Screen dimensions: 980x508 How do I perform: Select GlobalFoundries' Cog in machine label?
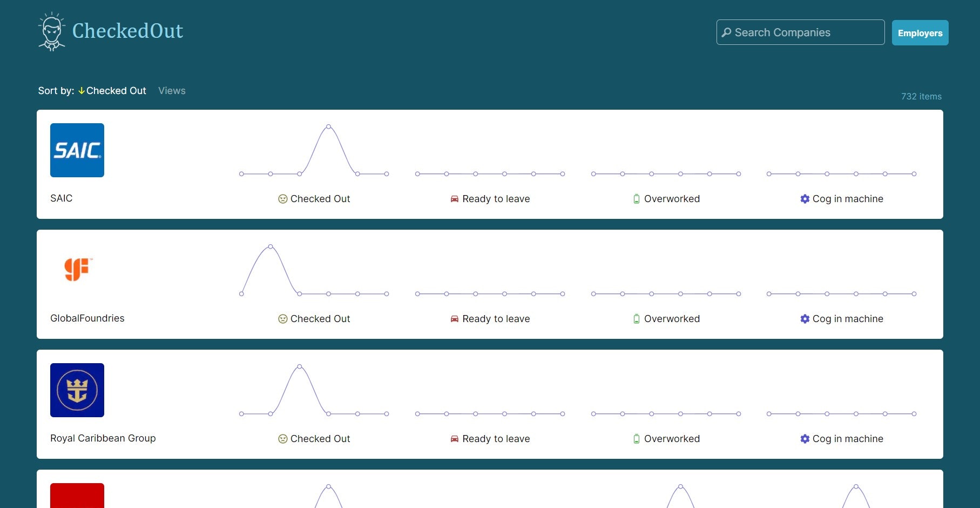(x=848, y=319)
